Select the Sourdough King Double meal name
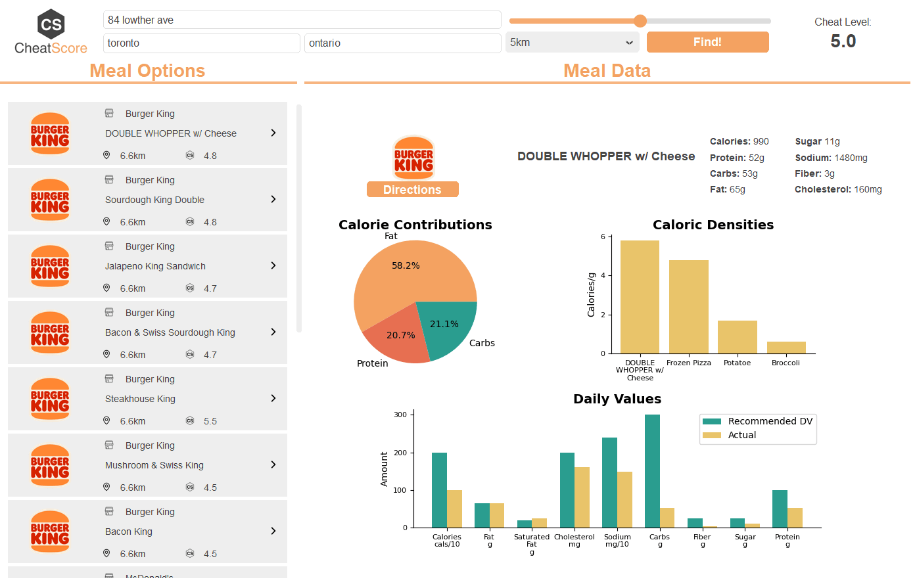Viewport: 915px width, 588px height. [154, 200]
